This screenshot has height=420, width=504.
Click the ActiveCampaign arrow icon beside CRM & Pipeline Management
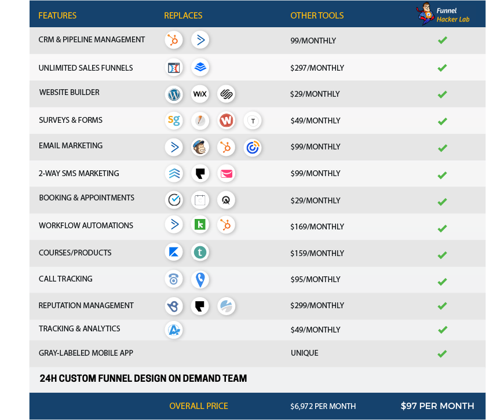coord(200,40)
